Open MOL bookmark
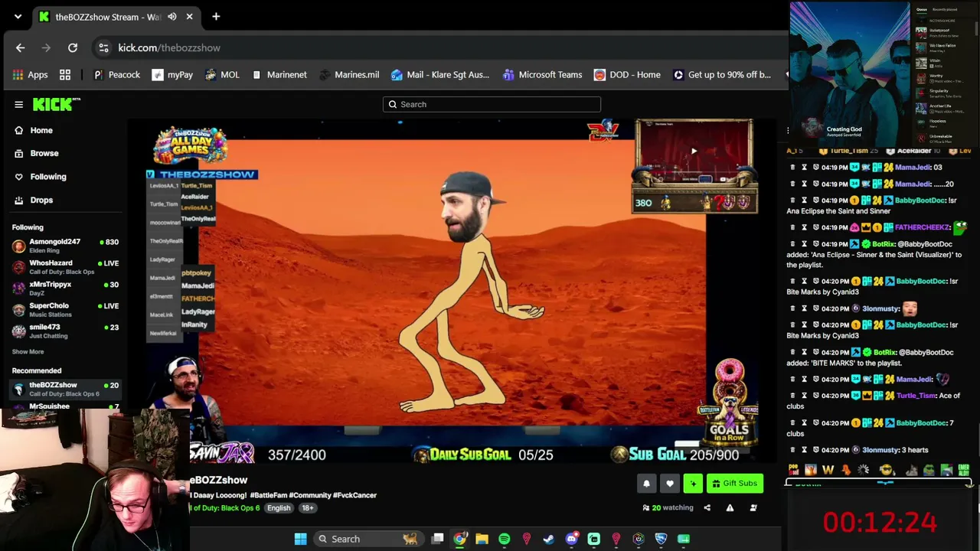 (222, 75)
